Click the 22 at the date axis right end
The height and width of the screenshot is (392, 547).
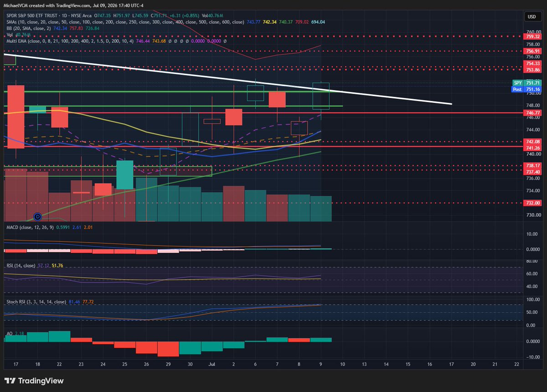[516, 365]
